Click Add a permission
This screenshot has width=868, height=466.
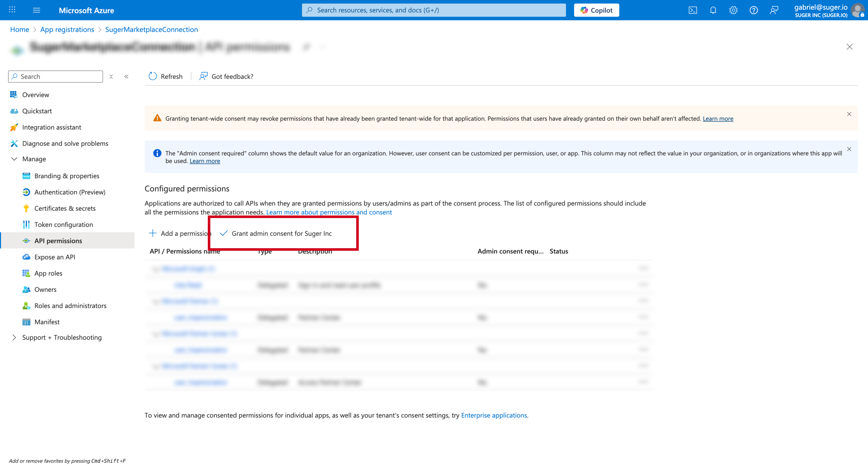(180, 233)
